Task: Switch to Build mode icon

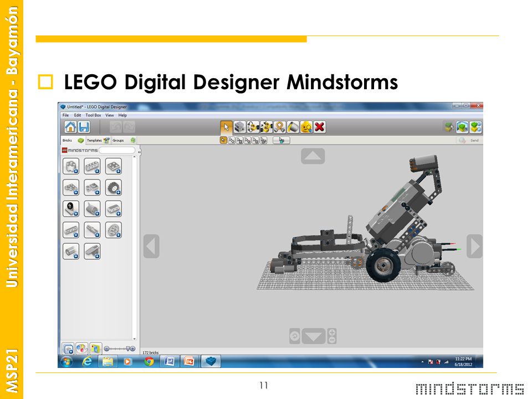Action: pos(449,127)
